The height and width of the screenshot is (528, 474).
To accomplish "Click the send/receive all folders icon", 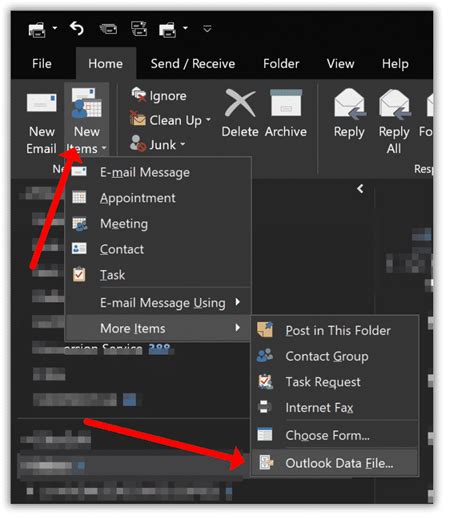I will tap(139, 28).
